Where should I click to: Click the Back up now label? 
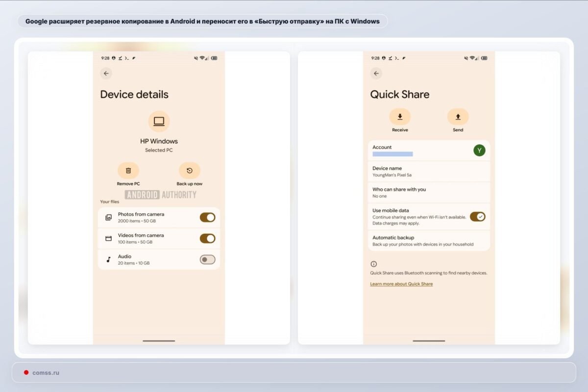pos(190,184)
